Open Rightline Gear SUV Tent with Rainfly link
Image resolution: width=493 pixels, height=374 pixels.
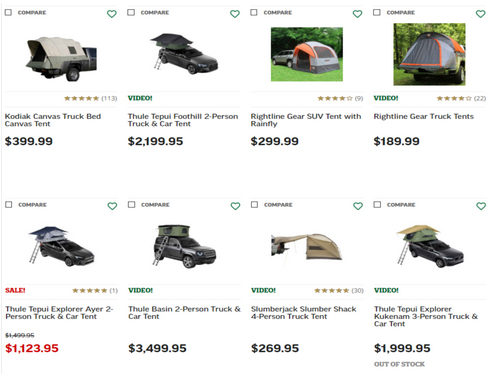point(306,120)
